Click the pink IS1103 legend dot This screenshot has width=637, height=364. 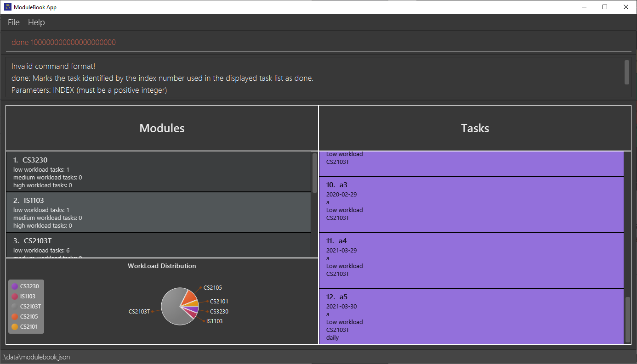click(15, 297)
